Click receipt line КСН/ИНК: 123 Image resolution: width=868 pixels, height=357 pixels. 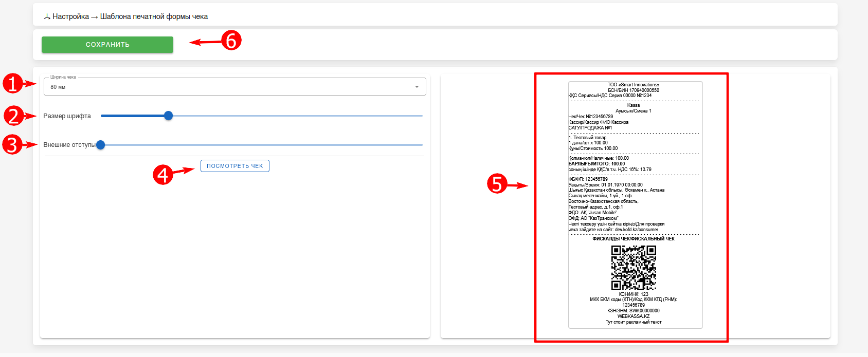634,294
